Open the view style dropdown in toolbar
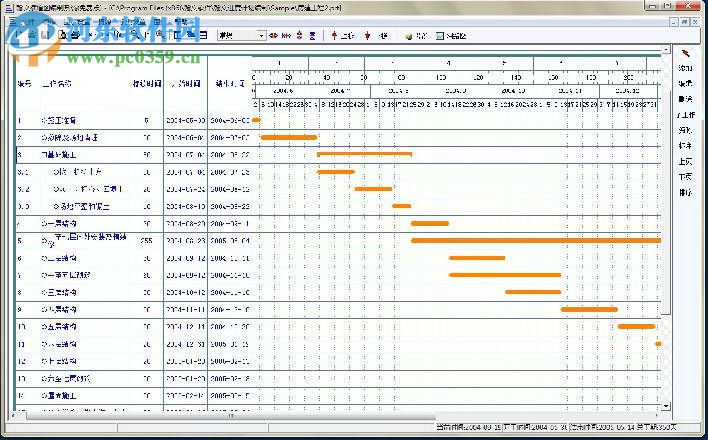Viewport: 708px width, 440px height. pos(261,36)
